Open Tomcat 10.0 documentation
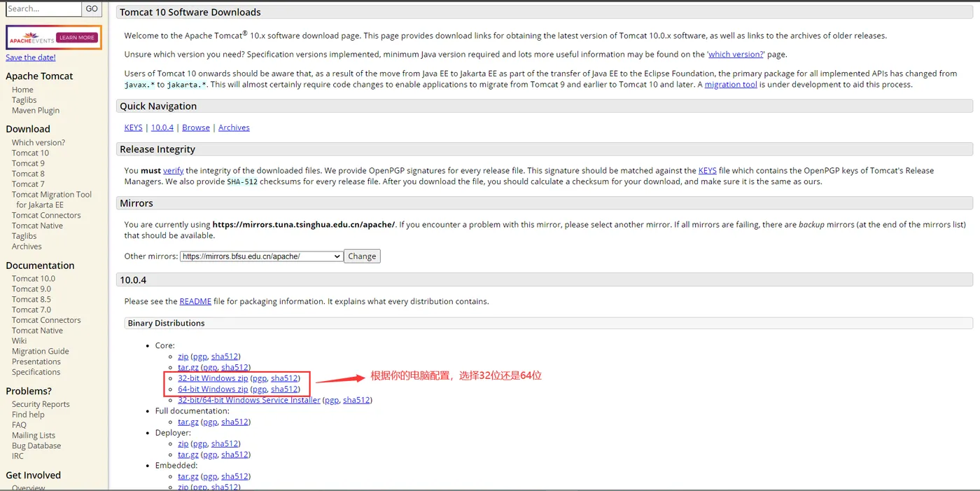The image size is (980, 491). click(x=34, y=279)
